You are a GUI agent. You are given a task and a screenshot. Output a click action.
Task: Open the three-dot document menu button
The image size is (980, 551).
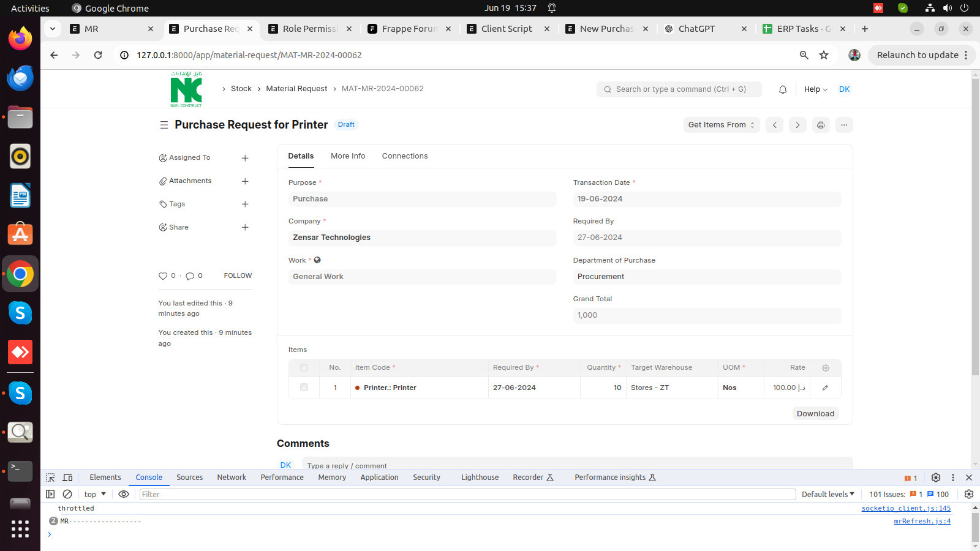coord(844,125)
